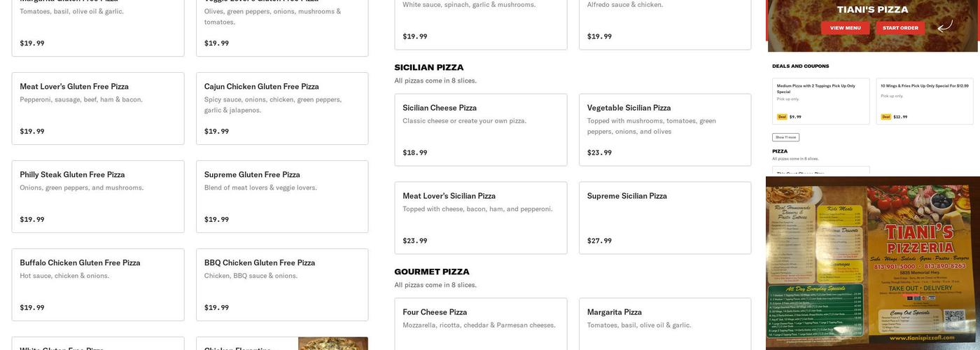Click the VIEW MENU button
980x350 pixels.
845,28
